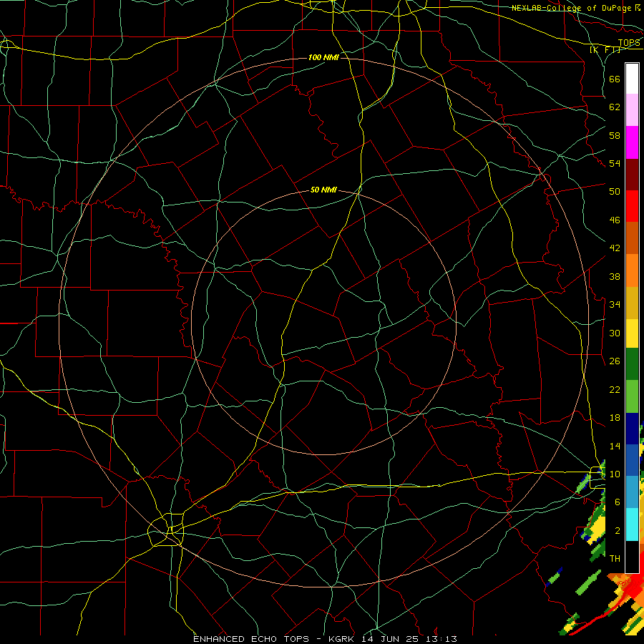The width and height of the screenshot is (644, 644).
Task: Select the light green 26 kft swatch
Action: [632, 396]
